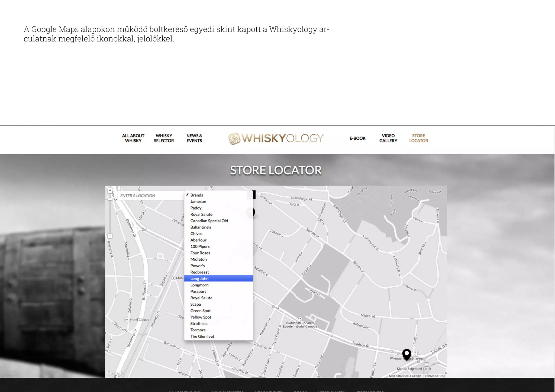Screen dimensions: 555x392
Task: Click the black store pin near Wikinger
Action: pos(406,354)
